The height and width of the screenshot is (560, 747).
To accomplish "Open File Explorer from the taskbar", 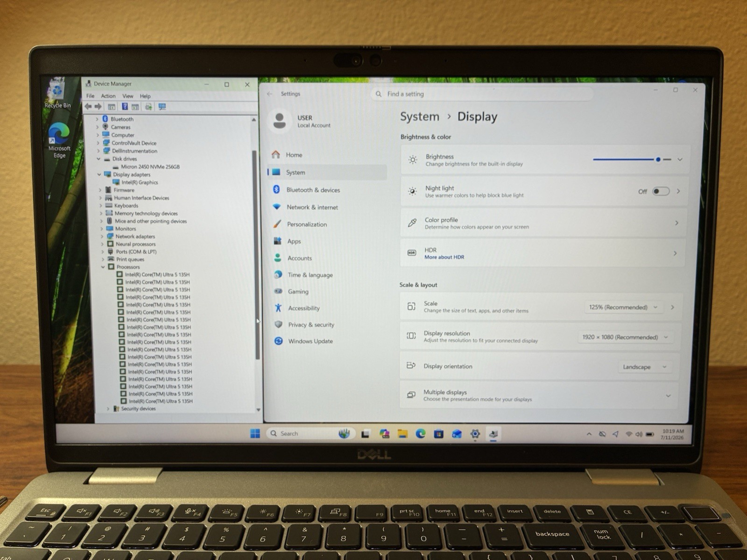I will 402,434.
